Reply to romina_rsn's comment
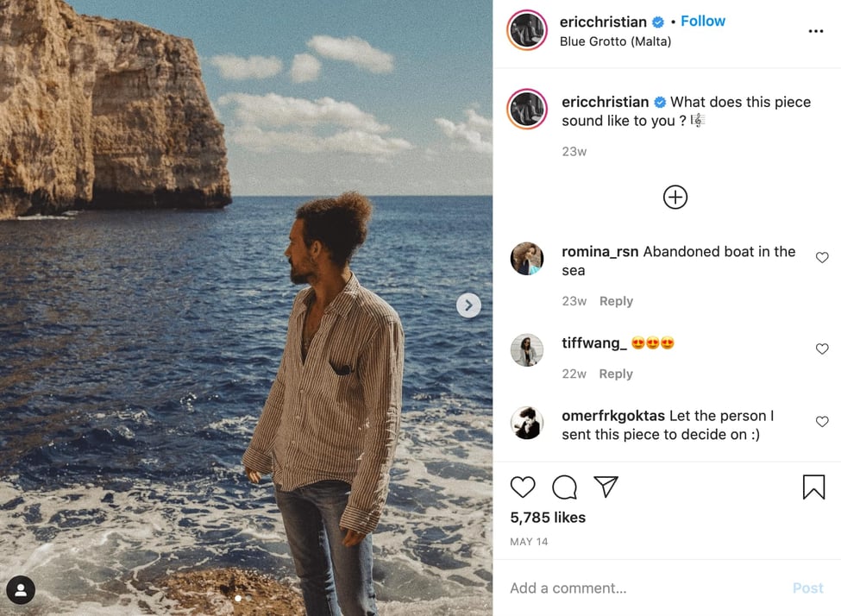The width and height of the screenshot is (841, 616). (x=616, y=301)
